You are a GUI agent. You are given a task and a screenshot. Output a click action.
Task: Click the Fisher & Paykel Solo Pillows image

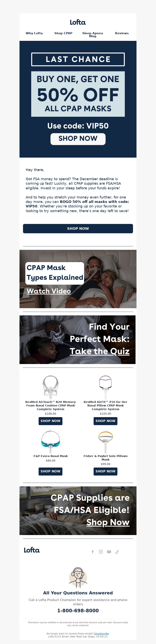tap(105, 442)
